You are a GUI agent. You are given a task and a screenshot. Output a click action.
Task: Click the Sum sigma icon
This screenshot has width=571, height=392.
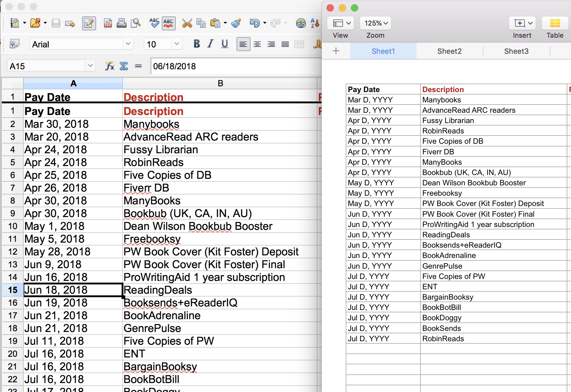(x=124, y=66)
